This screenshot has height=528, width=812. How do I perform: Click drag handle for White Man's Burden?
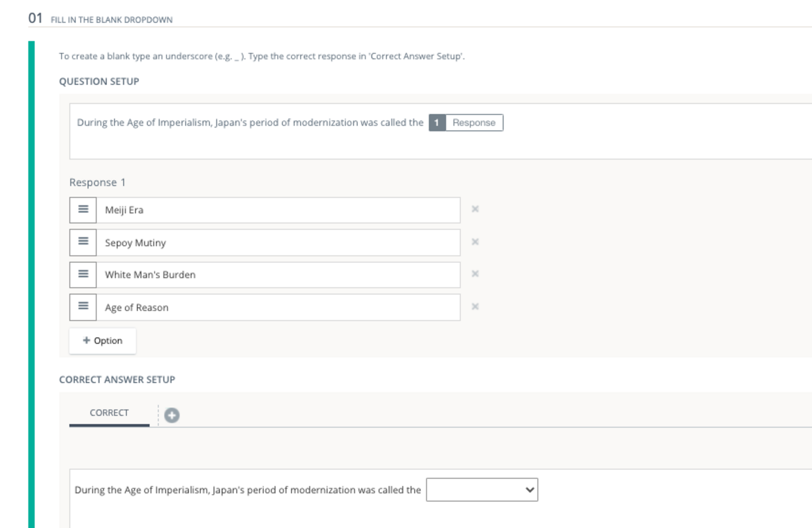tap(83, 274)
